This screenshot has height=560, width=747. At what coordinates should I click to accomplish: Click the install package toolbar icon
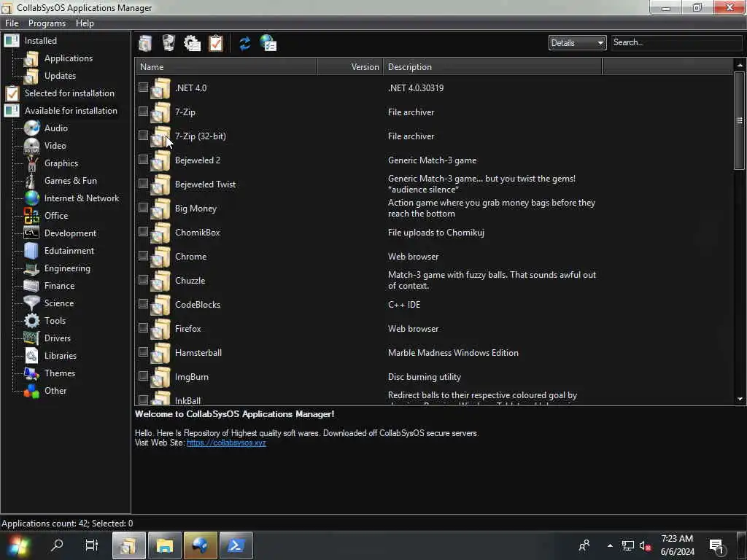145,43
